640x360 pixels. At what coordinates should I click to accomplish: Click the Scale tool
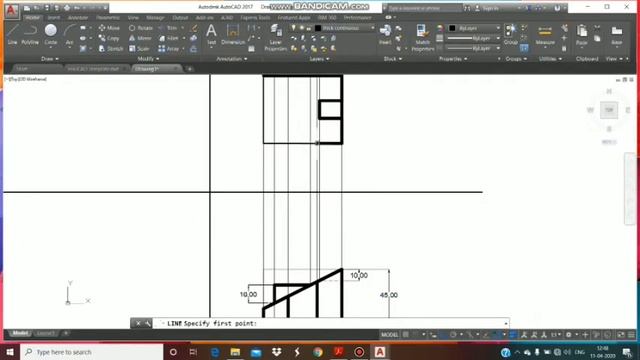point(139,49)
